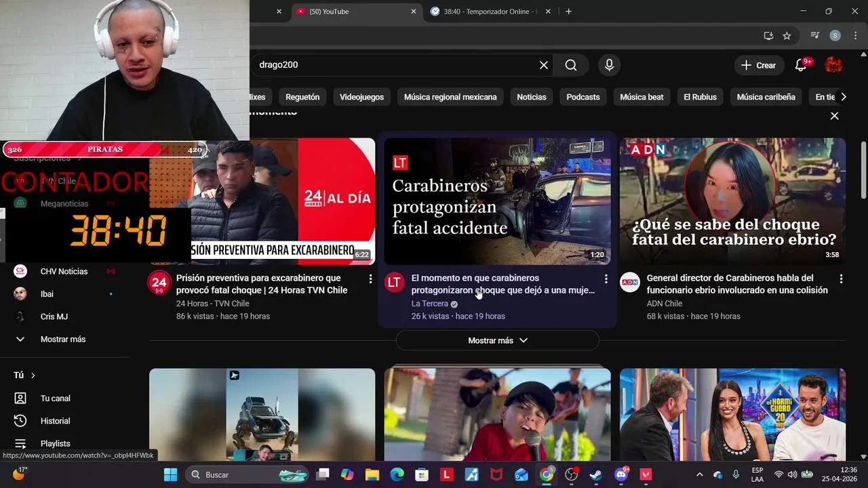Image resolution: width=868 pixels, height=488 pixels.
Task: Open Windows Start menu
Action: click(x=170, y=474)
